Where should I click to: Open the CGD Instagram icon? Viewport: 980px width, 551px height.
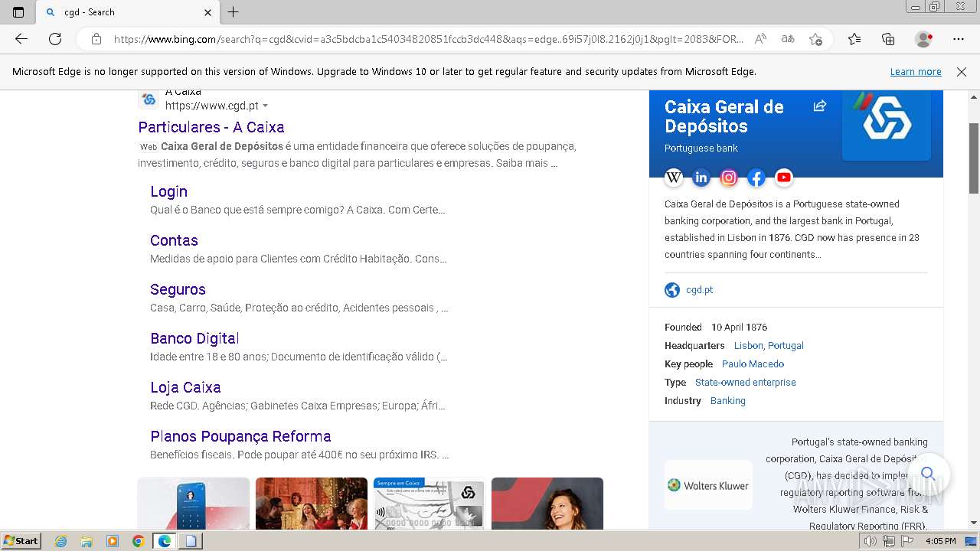click(x=729, y=178)
